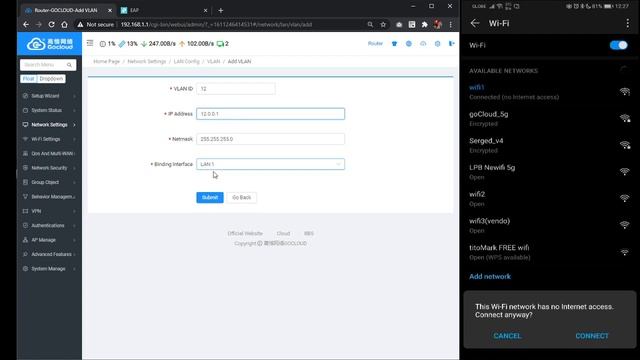Expand Wi-Fi Settings in sidebar
640x360 pixels.
(49, 139)
